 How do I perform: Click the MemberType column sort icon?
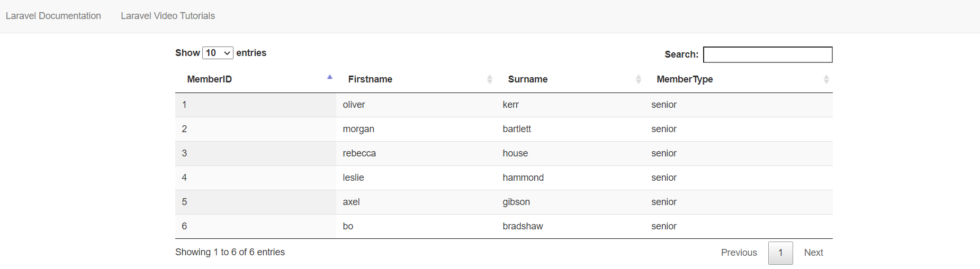tap(826, 79)
